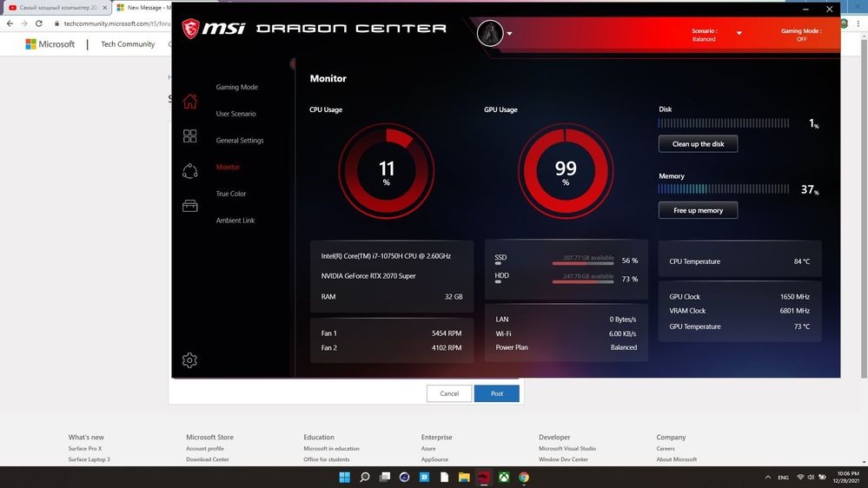868x488 pixels.
Task: Open the Azure footer link
Action: [x=427, y=448]
